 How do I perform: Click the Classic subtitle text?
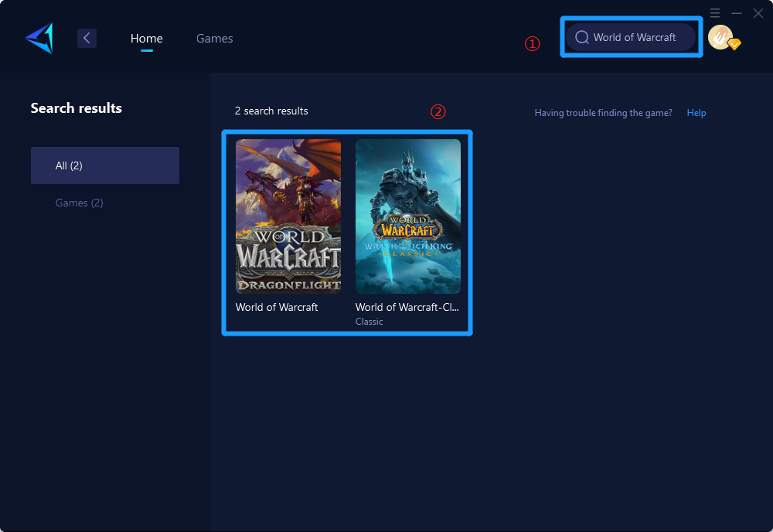[369, 322]
